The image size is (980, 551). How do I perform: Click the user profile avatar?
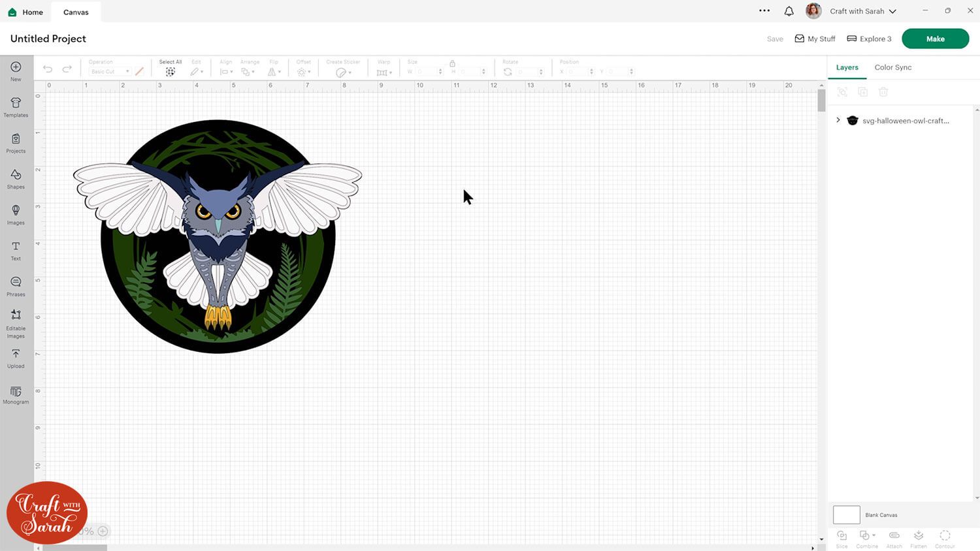pyautogui.click(x=813, y=11)
